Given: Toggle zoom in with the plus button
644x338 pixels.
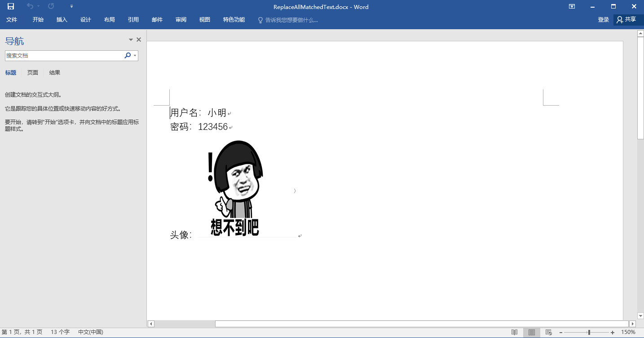Looking at the screenshot, I should [x=613, y=332].
